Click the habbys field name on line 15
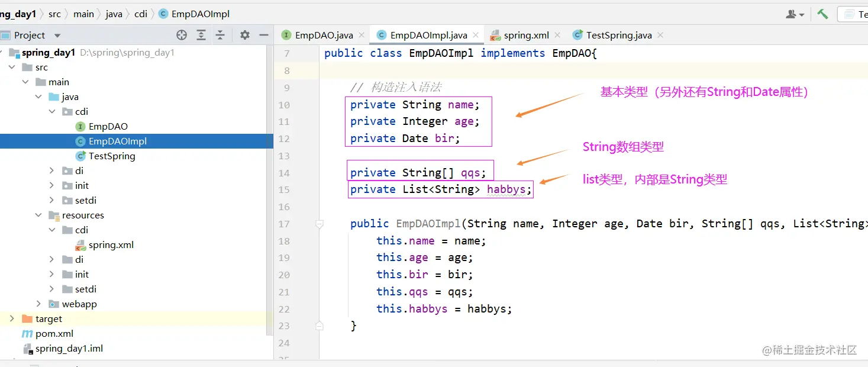Viewport: 868px width, 367px height. (x=507, y=189)
